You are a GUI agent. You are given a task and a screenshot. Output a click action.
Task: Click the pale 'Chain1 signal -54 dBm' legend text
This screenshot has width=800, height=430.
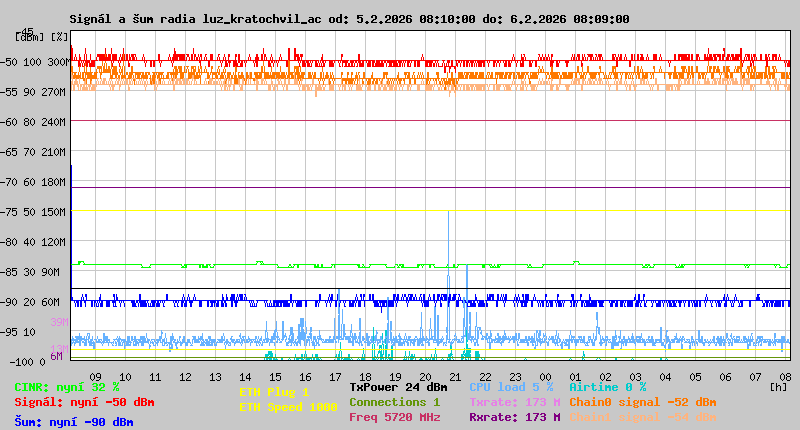click(x=643, y=417)
